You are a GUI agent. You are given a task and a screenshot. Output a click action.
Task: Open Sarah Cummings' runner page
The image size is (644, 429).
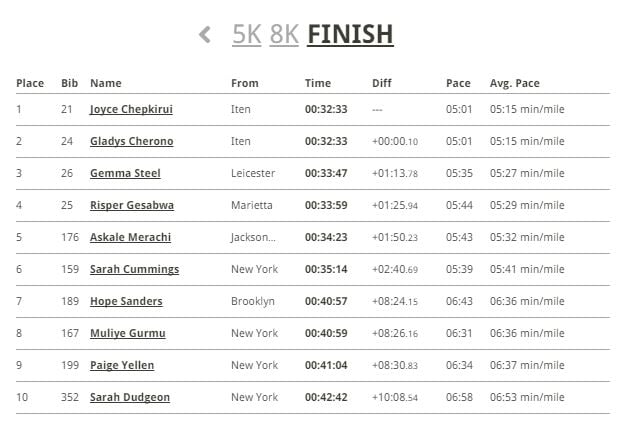[134, 269]
